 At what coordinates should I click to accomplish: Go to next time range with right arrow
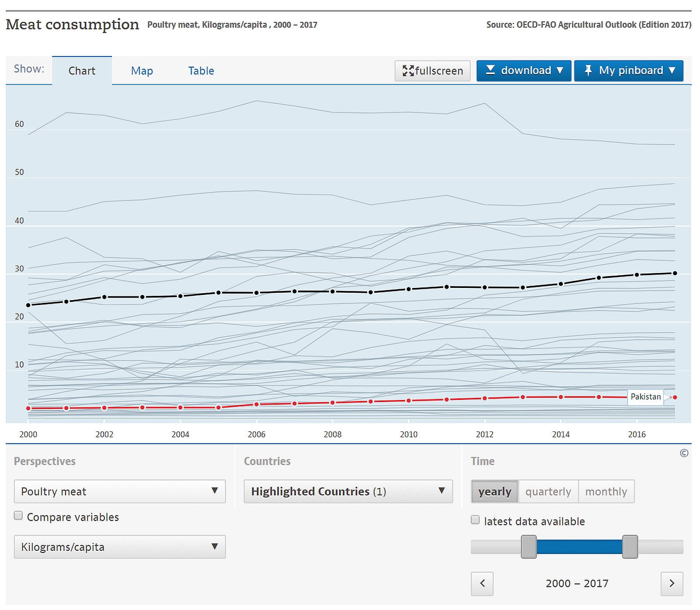pyautogui.click(x=672, y=583)
